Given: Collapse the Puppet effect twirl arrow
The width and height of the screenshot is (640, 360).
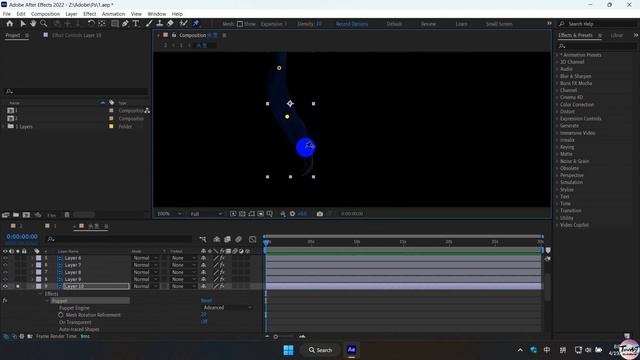Looking at the screenshot, I should tap(47, 300).
